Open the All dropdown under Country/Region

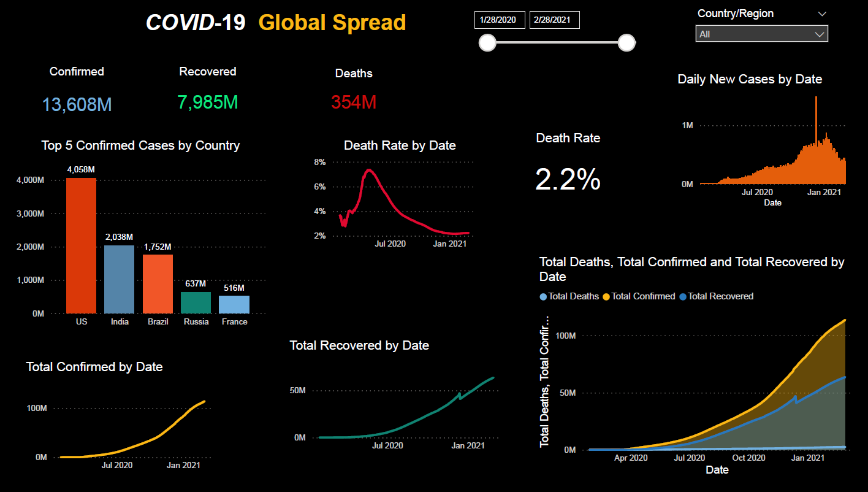761,34
